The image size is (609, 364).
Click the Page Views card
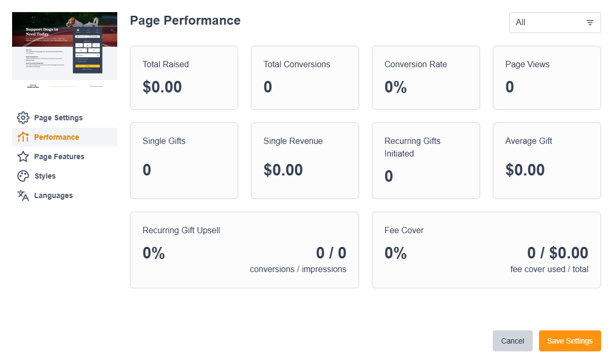pos(546,77)
